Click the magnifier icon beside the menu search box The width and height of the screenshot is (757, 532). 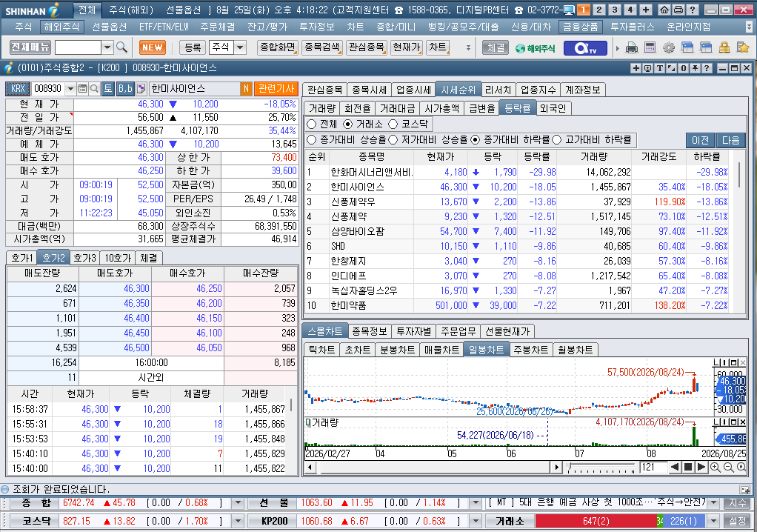[x=121, y=47]
